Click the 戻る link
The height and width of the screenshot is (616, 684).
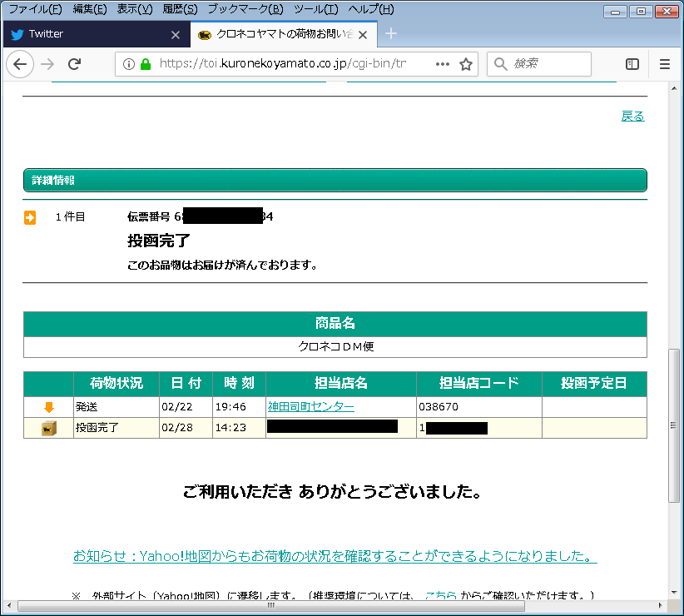[x=633, y=115]
